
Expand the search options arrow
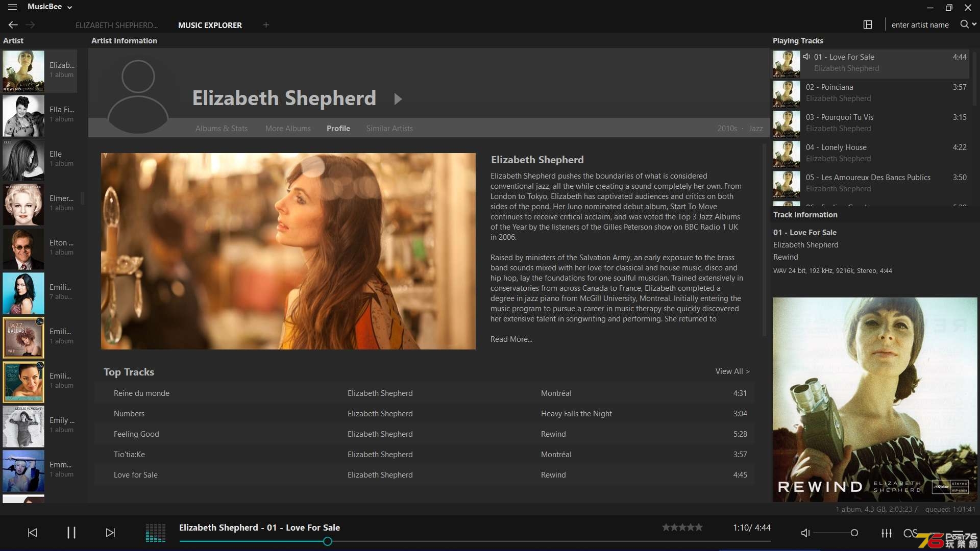coord(974,24)
